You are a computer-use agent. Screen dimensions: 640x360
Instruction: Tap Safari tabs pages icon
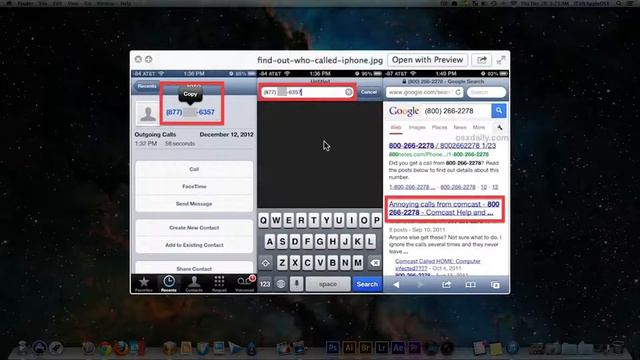pyautogui.click(x=495, y=284)
